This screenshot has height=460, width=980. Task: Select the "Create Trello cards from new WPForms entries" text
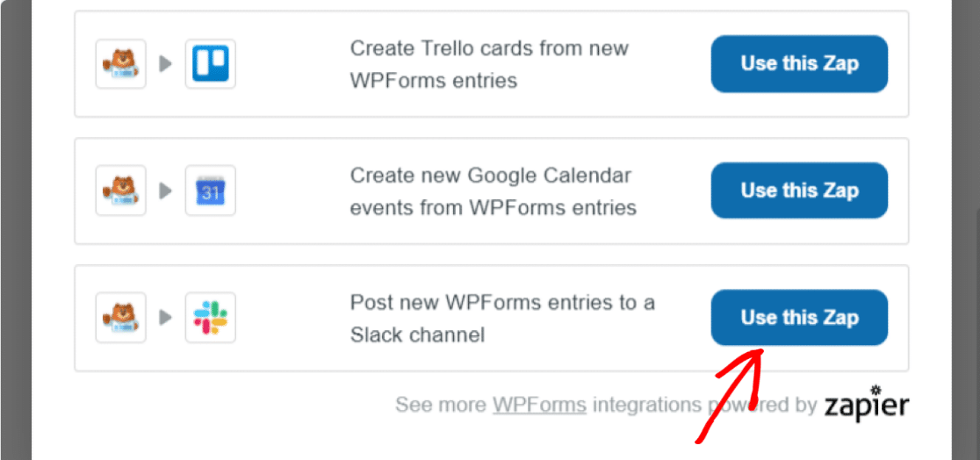coord(489,64)
